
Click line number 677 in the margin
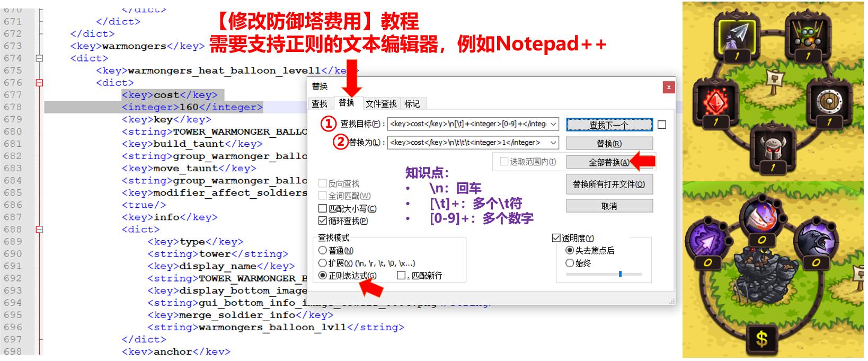click(13, 95)
